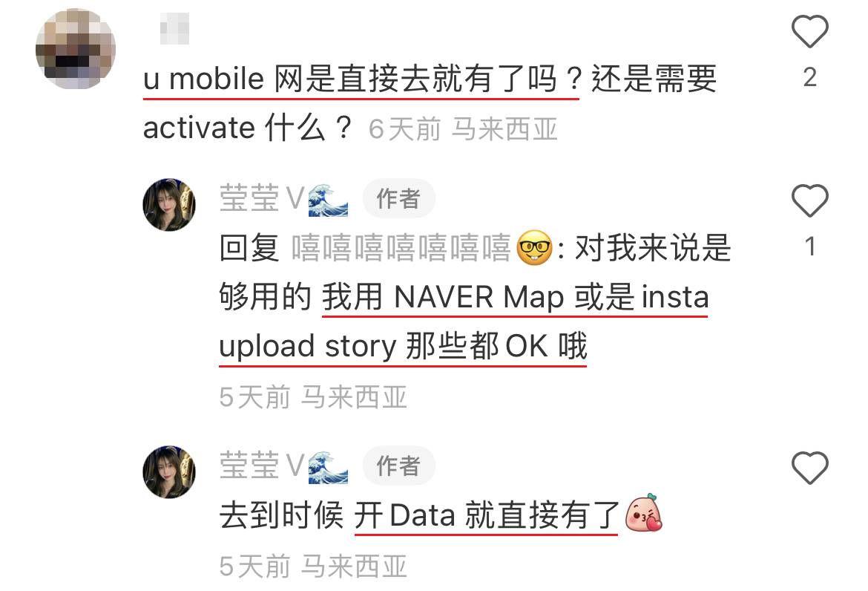Tap the like count 2
The image size is (868, 591).
[x=810, y=77]
